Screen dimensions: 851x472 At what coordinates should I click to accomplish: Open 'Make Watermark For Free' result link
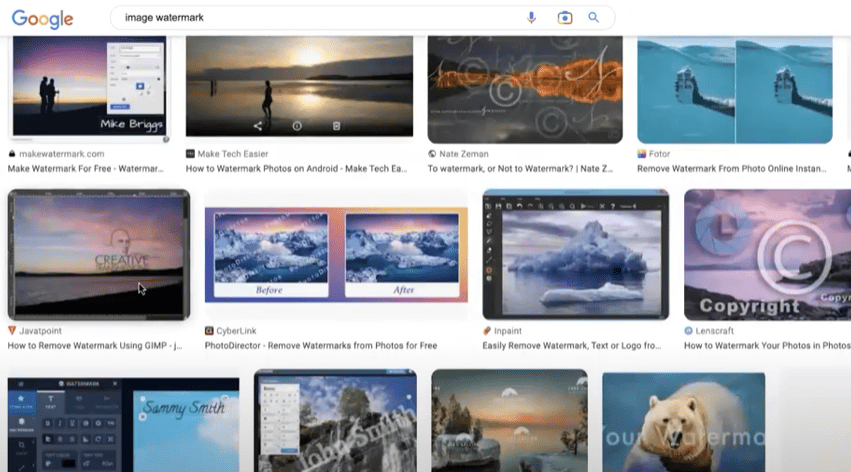pyautogui.click(x=85, y=169)
